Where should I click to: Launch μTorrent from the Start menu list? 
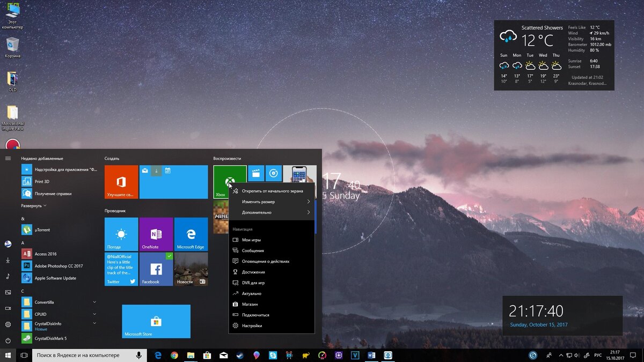click(x=38, y=229)
